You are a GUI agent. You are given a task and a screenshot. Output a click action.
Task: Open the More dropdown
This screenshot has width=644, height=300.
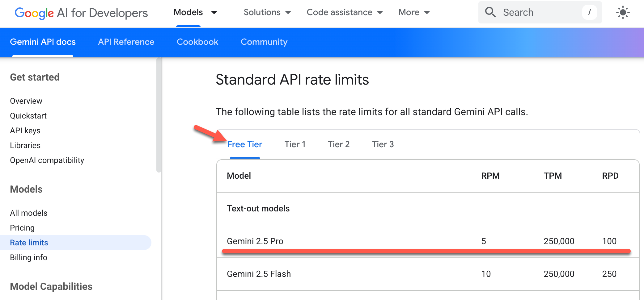click(x=413, y=12)
